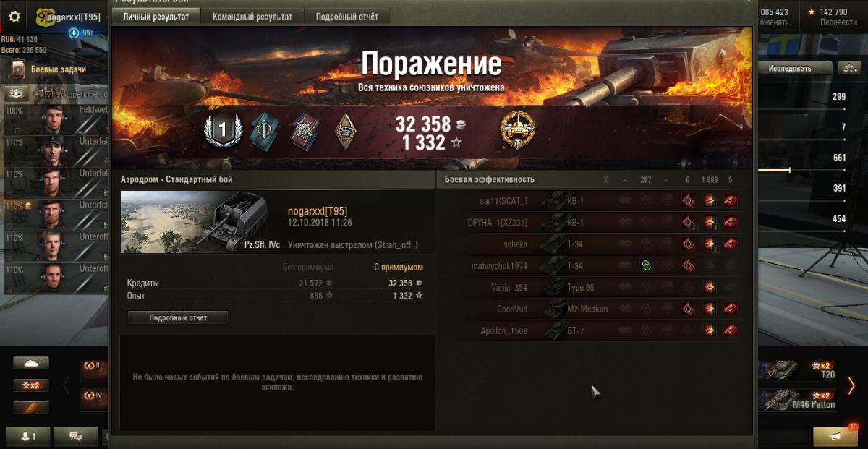
Task: Click the Боевые задачи missions icon
Action: [18, 69]
